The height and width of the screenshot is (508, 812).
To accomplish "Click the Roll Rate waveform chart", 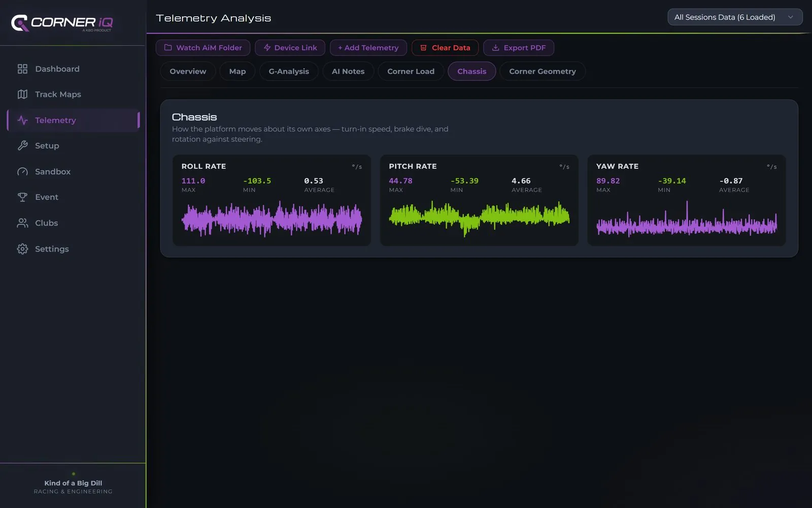I will click(x=272, y=219).
